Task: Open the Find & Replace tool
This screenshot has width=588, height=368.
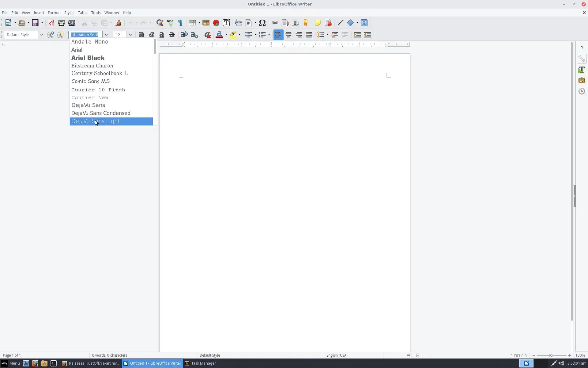Action: click(160, 23)
